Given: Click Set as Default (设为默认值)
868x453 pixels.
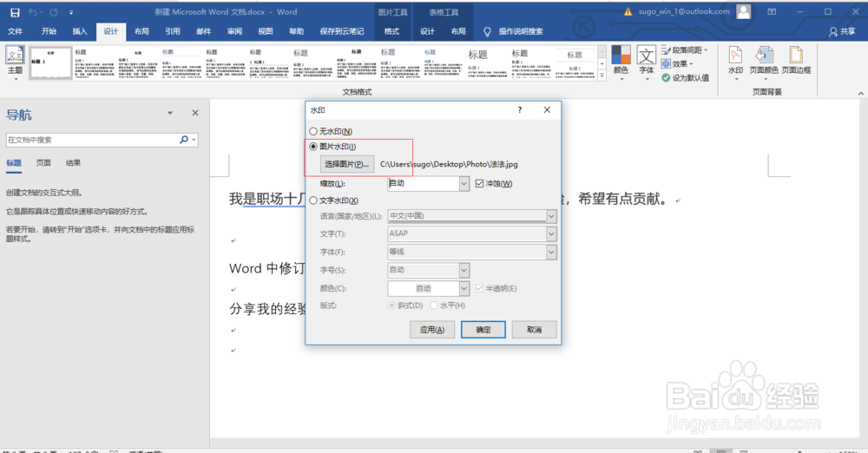Looking at the screenshot, I should coord(686,78).
